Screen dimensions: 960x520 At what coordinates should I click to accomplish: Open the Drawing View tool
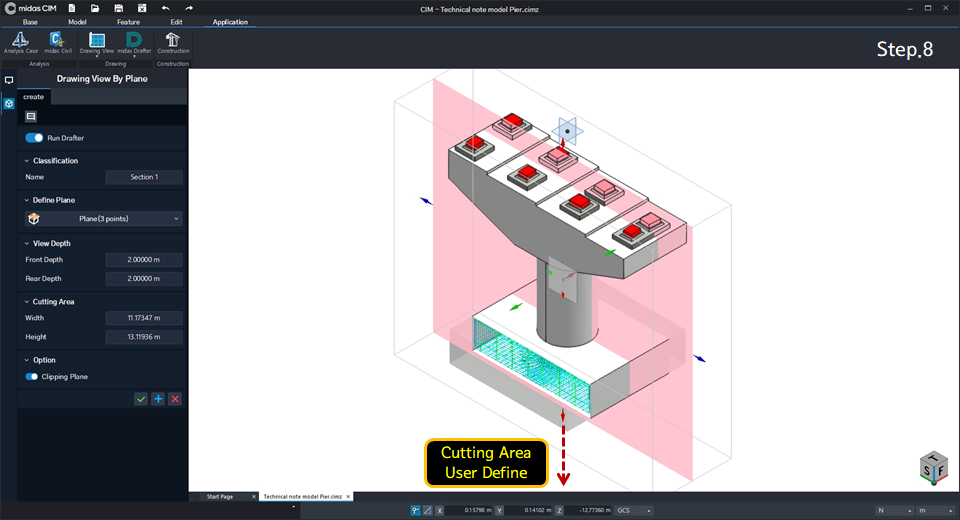(97, 43)
